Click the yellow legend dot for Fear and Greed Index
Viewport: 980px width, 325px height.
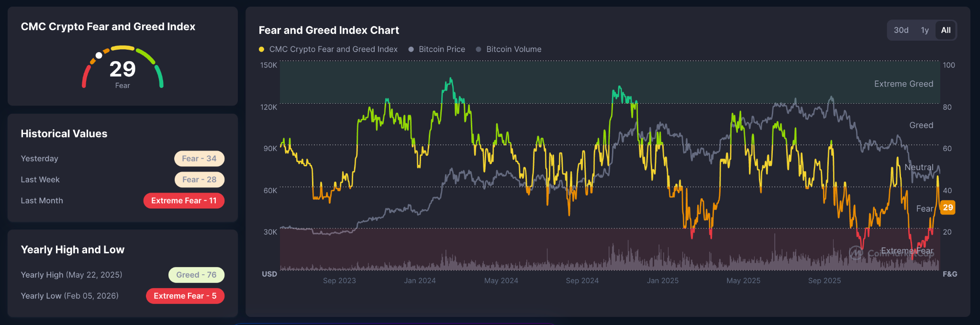261,49
